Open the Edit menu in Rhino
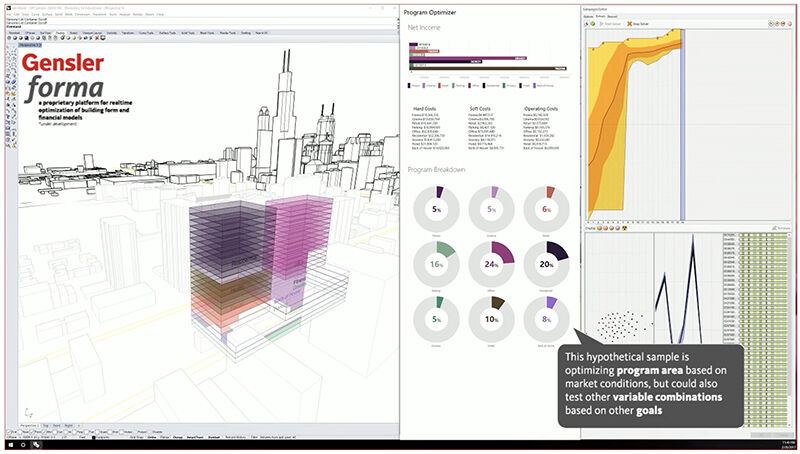Image resolution: width=800 pixels, height=454 pixels. (16, 14)
